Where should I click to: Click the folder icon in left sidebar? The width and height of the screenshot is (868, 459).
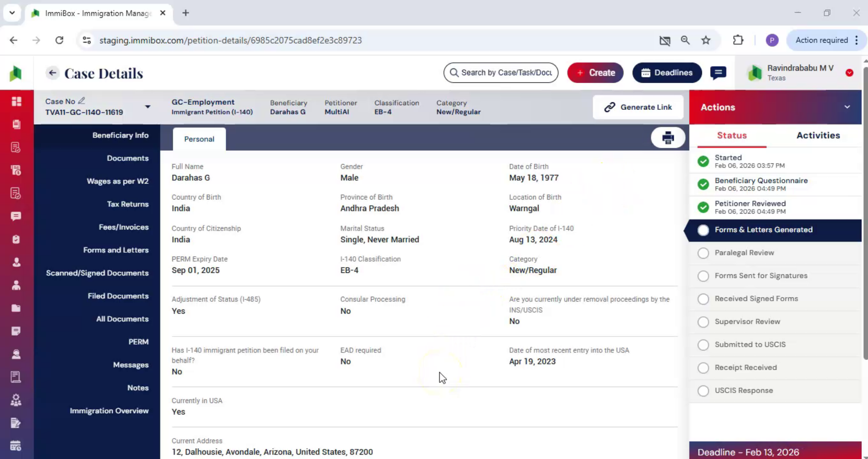[x=16, y=308]
